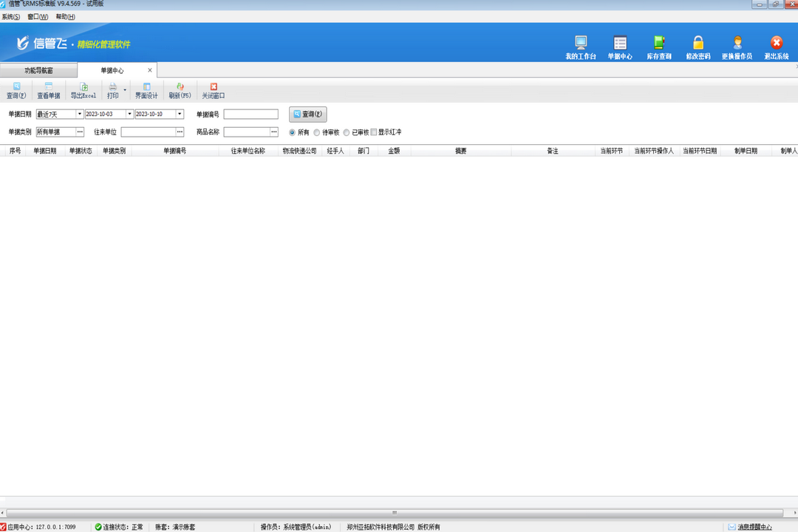Open 我的工作台 from the header
Screen dimensions: 798x532
580,46
